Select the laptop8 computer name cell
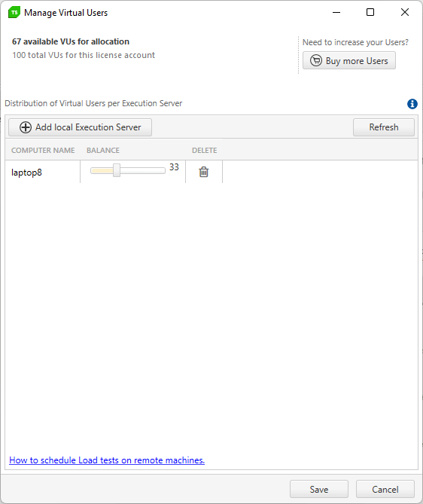Viewport: 423px width, 504px height. [x=42, y=173]
